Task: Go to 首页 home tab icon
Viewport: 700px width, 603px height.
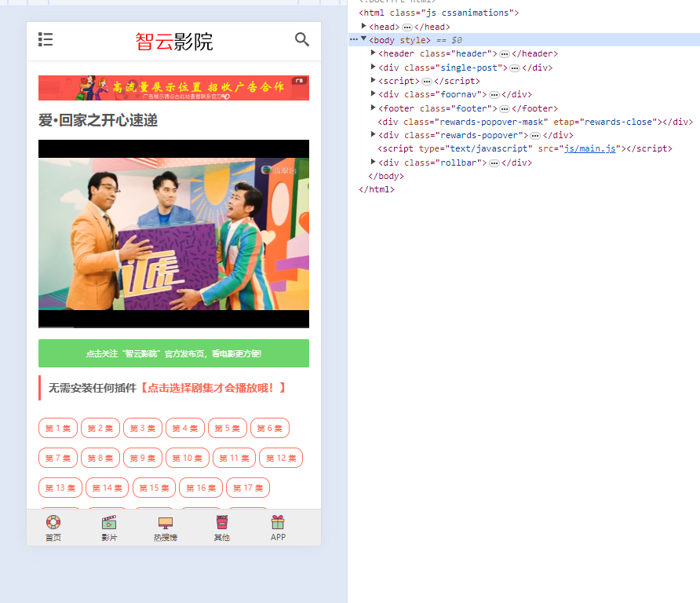Action: pos(53,522)
